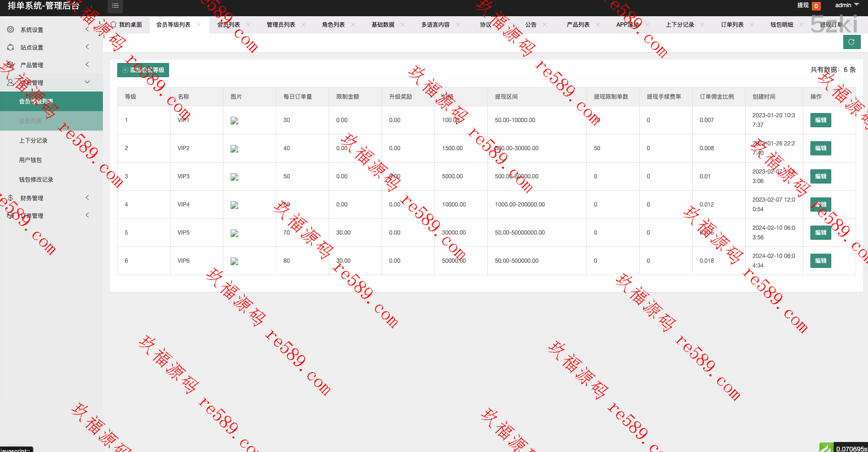Click the 财务管理 dollar icon
The image size is (868, 452).
[10, 198]
